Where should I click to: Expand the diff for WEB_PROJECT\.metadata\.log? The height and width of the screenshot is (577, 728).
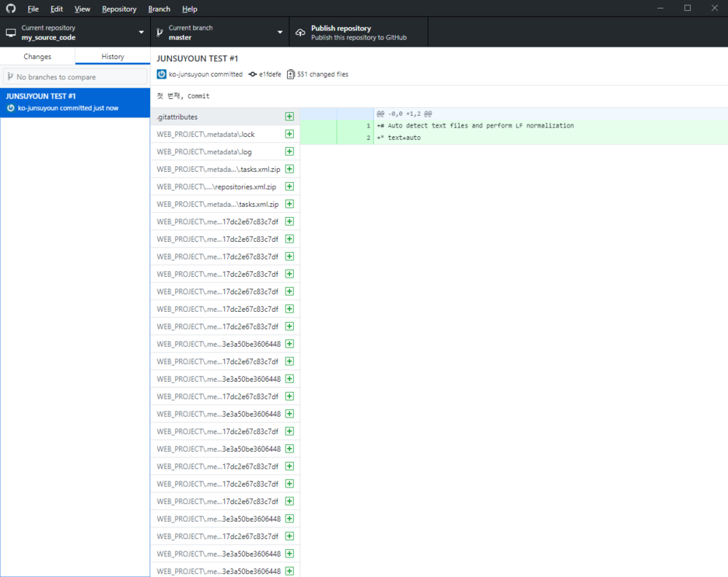click(x=289, y=151)
